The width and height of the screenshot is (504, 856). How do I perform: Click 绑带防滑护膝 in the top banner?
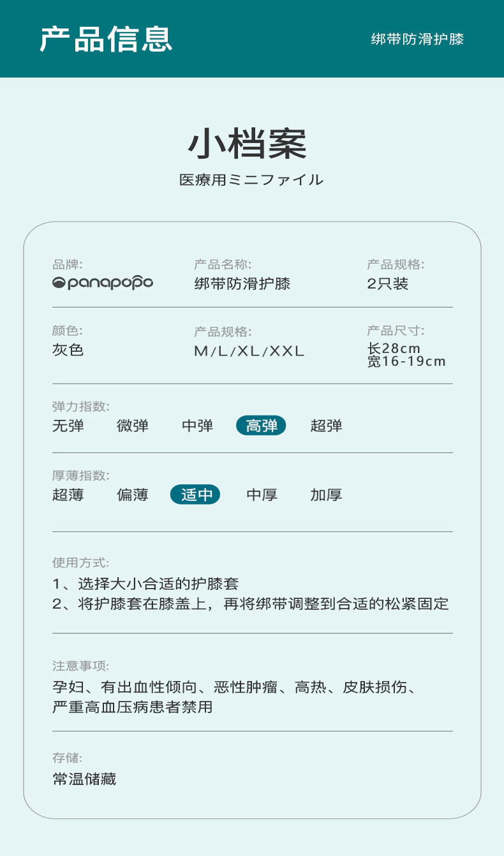417,39
